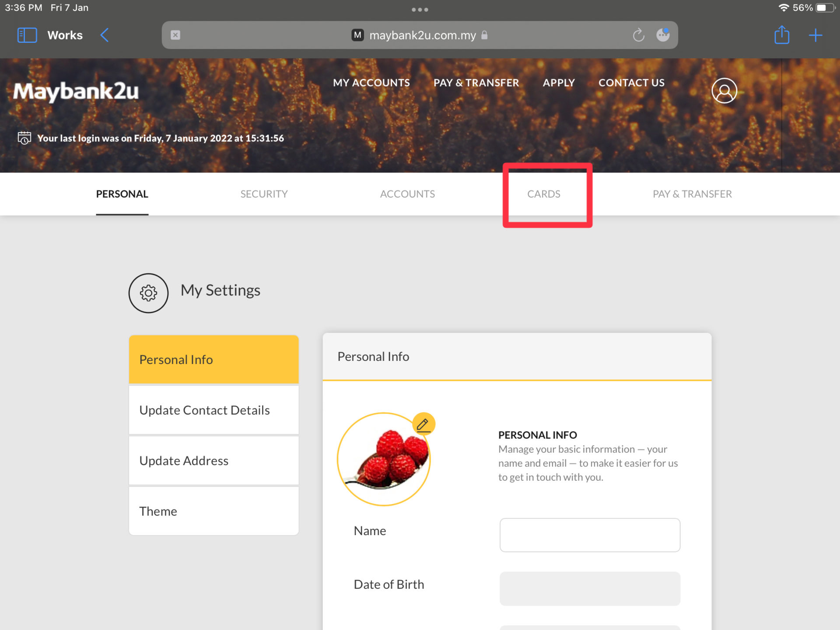Tap the blue back arrow
This screenshot has width=840, height=630.
[104, 35]
